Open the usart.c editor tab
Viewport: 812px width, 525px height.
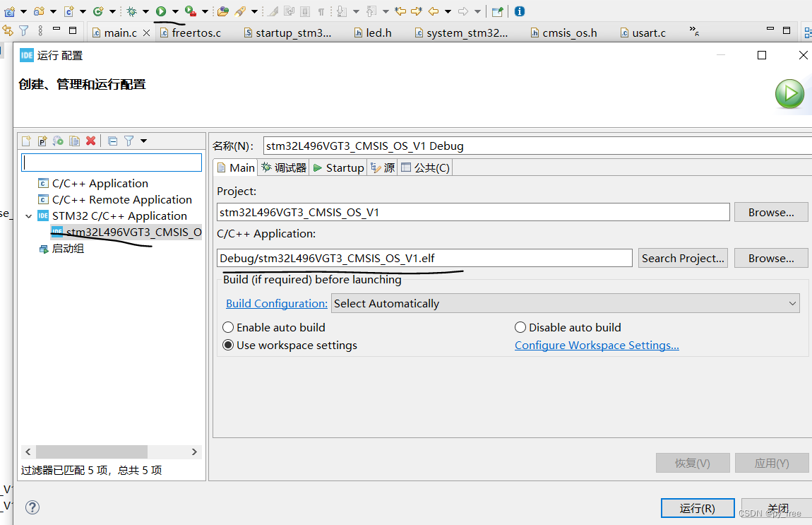click(643, 33)
